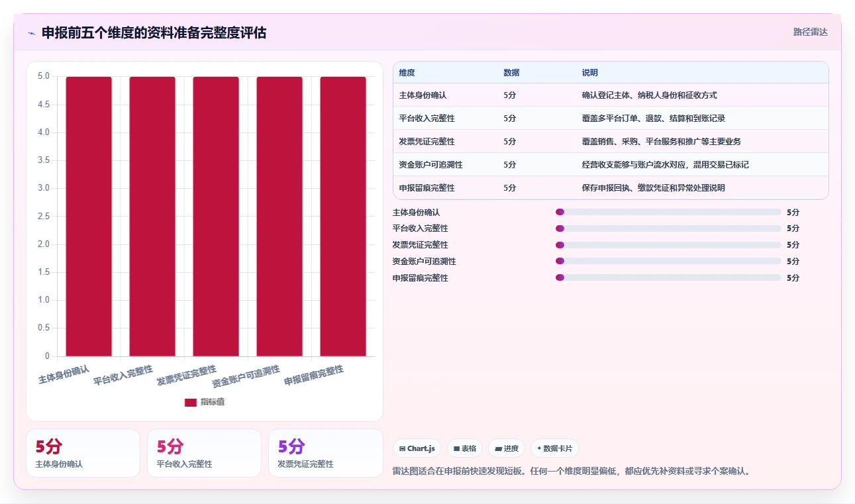Screen dimensions: 855x504
Task: Click description 覆盖多平台订单、退款、结算和到账记录
Action: (654, 119)
